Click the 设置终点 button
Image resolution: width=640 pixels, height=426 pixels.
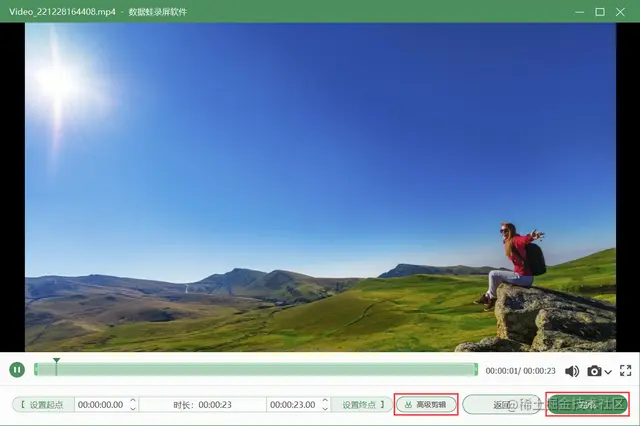[x=362, y=404]
